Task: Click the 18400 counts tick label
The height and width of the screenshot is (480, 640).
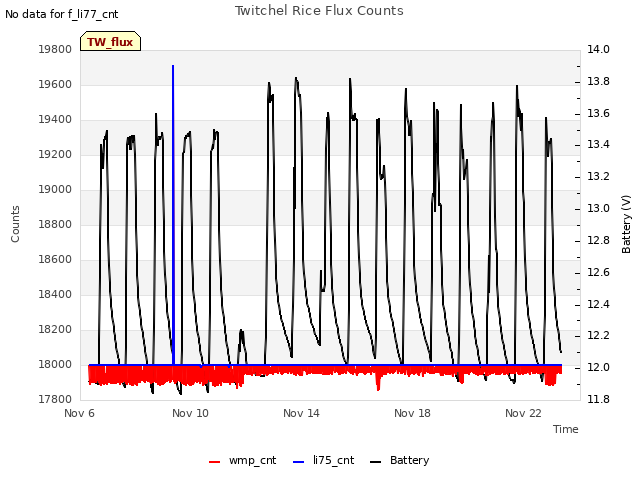Action: pos(55,294)
